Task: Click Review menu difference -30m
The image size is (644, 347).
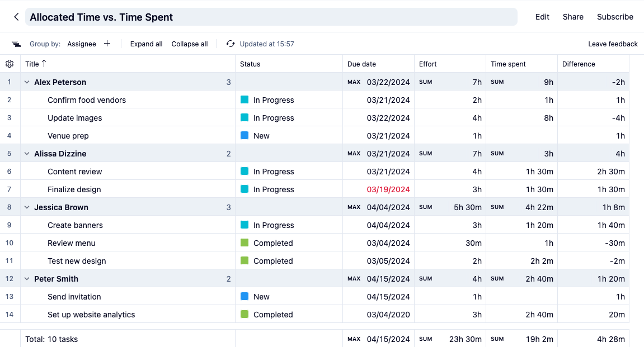Action: (x=615, y=243)
